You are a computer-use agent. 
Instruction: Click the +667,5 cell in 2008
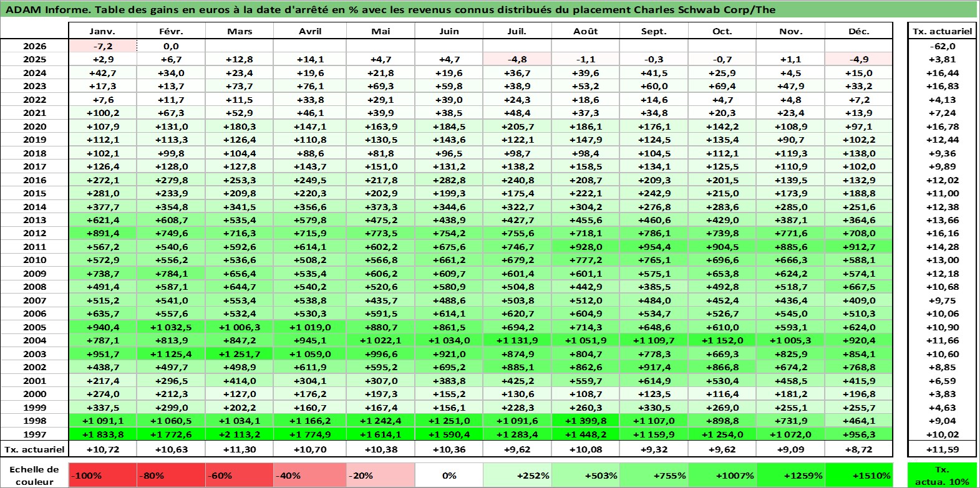(859, 287)
